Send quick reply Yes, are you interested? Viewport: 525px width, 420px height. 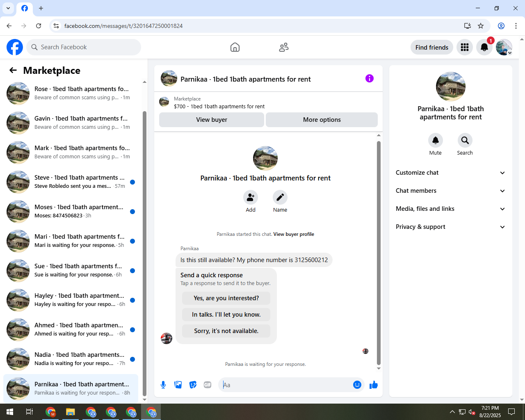[x=226, y=298]
